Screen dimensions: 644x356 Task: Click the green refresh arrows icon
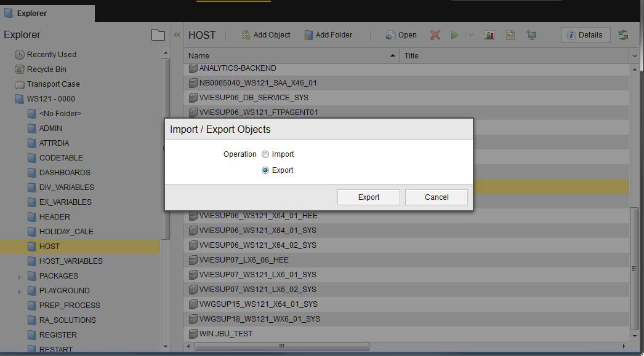coord(624,35)
